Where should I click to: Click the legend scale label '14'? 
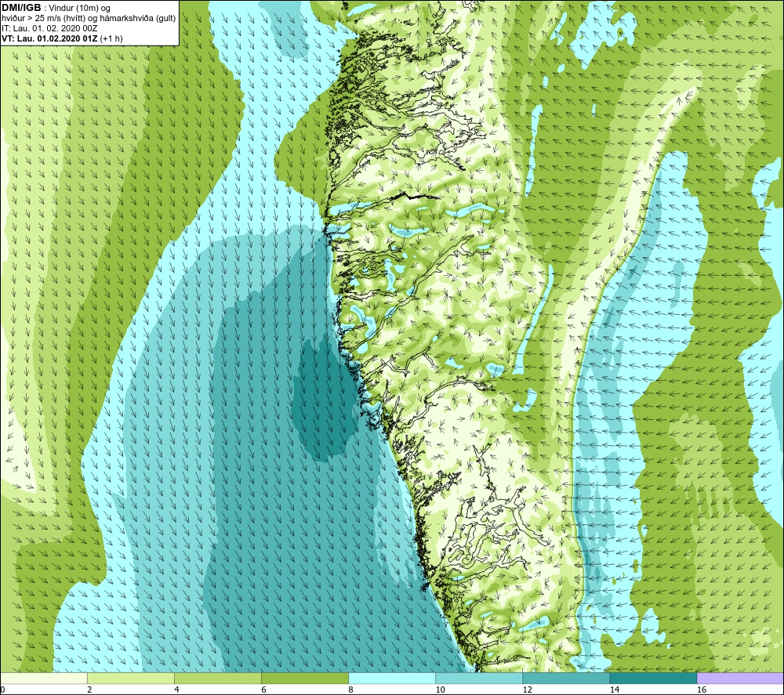[615, 690]
